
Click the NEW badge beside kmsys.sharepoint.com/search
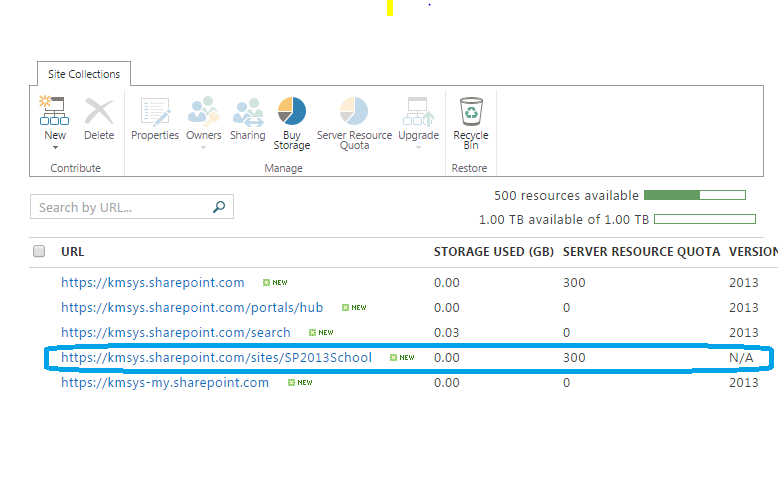tap(321, 333)
